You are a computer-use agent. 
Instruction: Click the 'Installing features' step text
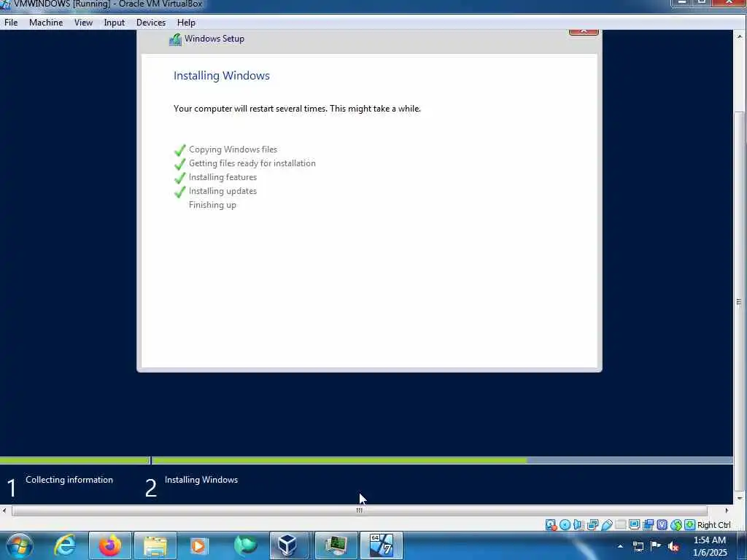click(x=222, y=177)
